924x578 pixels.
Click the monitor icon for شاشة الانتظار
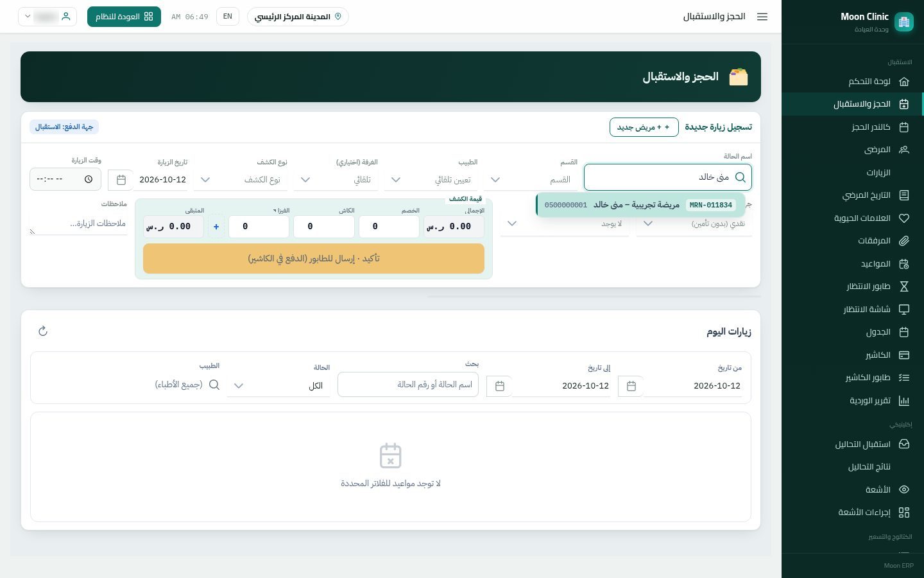(x=904, y=310)
